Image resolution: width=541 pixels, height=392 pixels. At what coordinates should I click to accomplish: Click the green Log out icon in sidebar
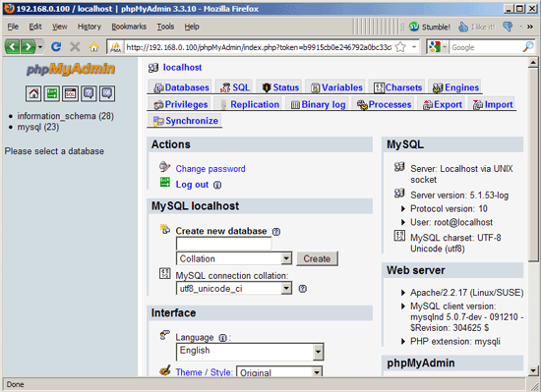point(52,93)
